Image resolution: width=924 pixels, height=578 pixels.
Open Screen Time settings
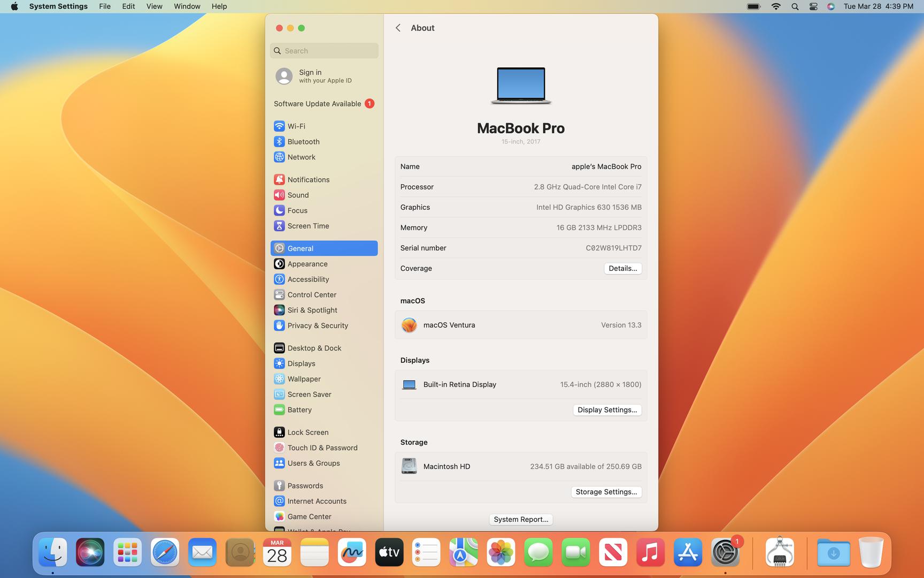pos(324,226)
